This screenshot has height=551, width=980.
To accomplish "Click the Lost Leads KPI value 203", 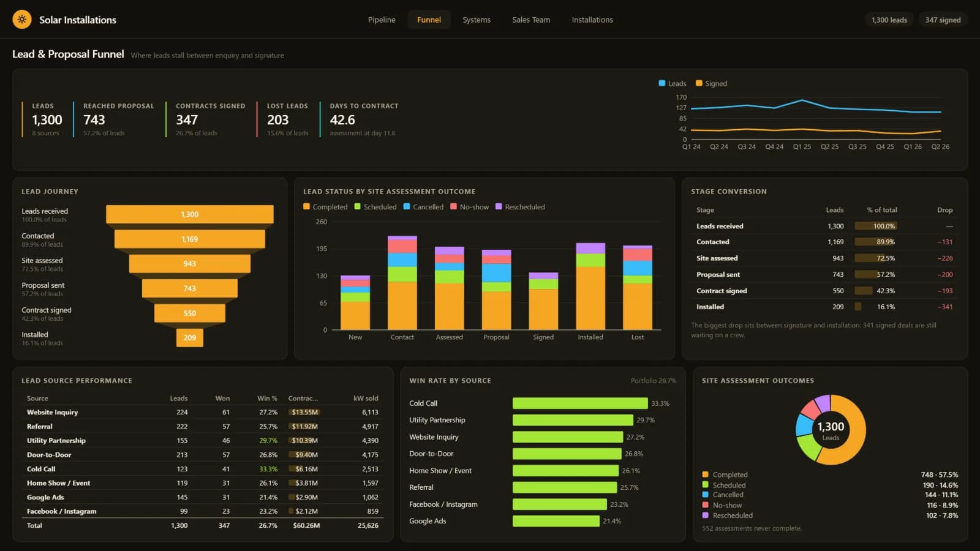I will 277,120.
